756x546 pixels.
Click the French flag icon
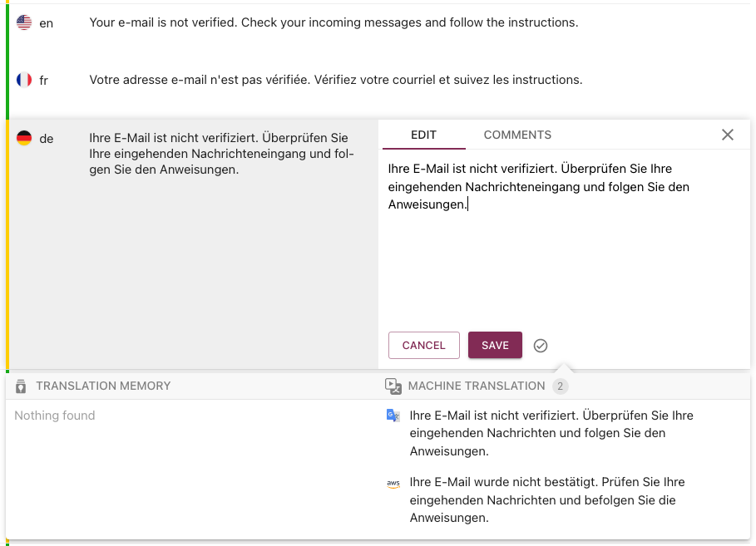tap(24, 80)
